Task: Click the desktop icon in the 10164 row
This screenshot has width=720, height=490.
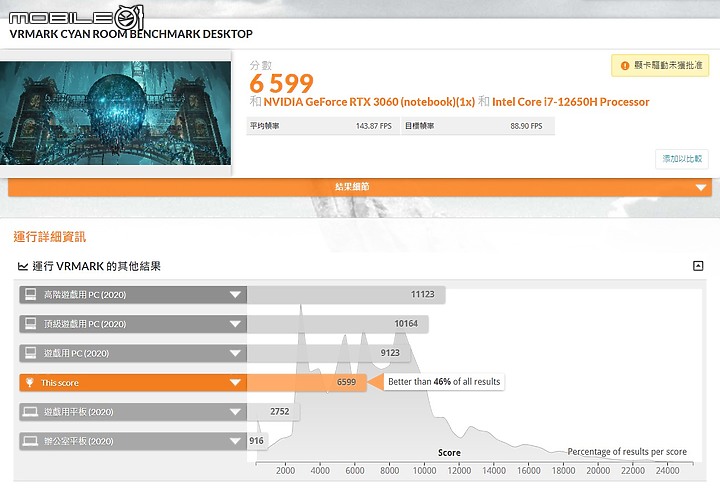Action: click(31, 324)
